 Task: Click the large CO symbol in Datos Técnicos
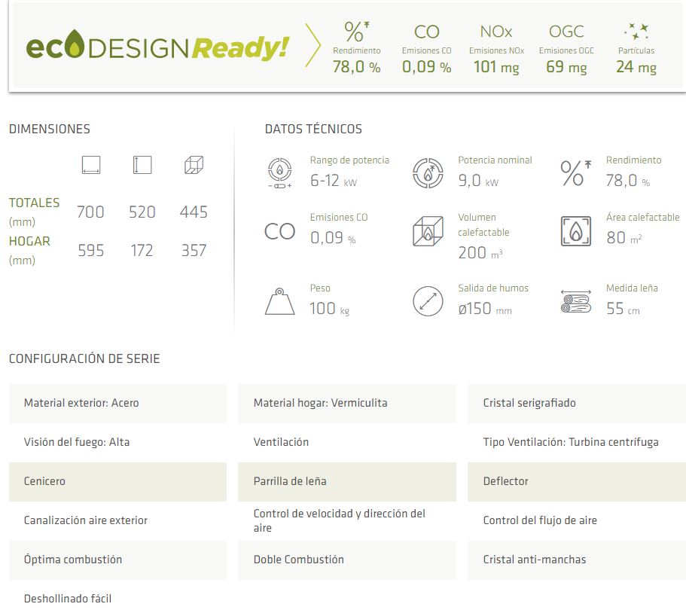pos(279,231)
